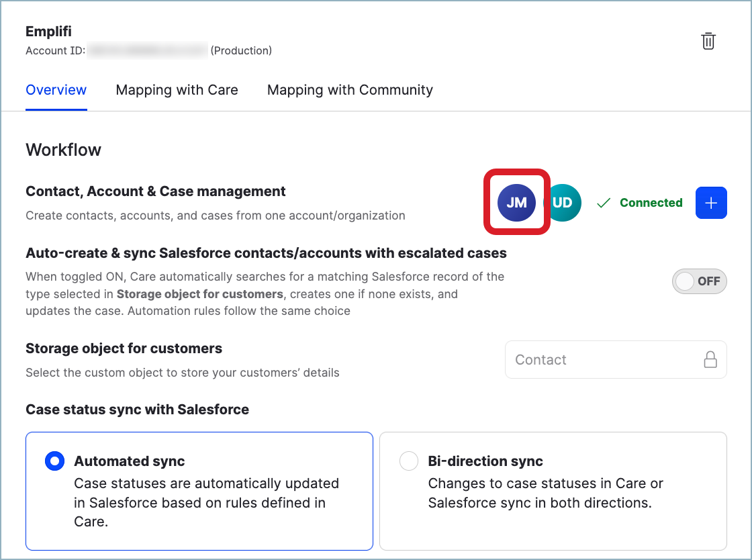Enable the auto-create & sync OFF toggle
752x560 pixels.
tap(699, 281)
